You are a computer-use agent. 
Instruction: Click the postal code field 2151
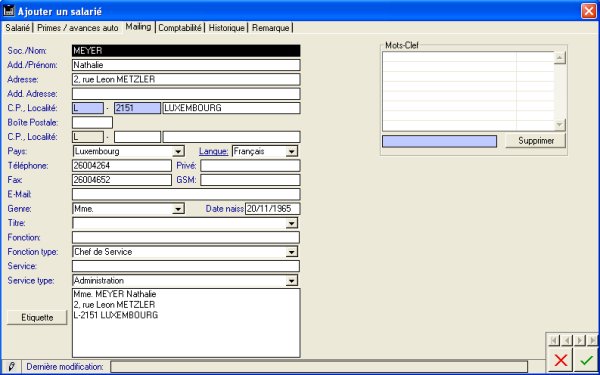pos(137,108)
